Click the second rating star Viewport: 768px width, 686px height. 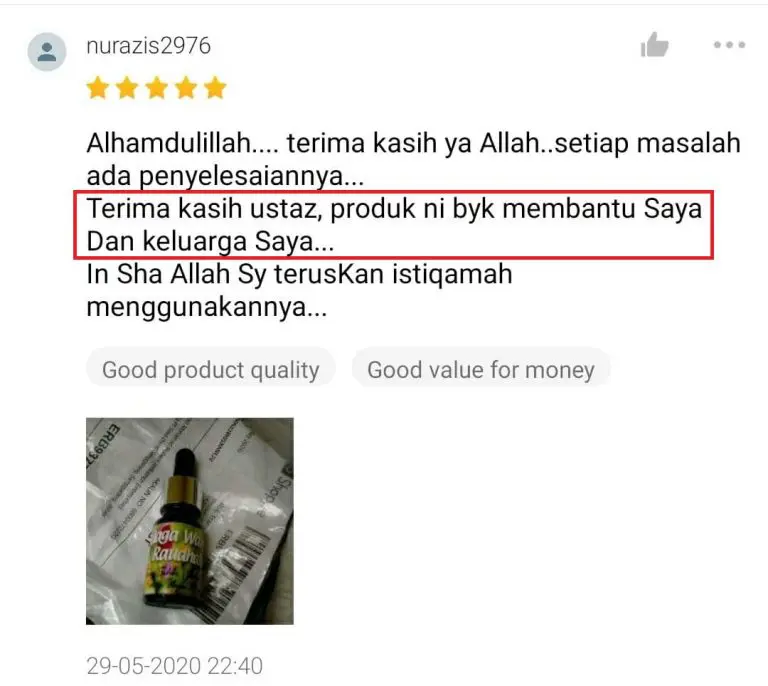tap(127, 88)
